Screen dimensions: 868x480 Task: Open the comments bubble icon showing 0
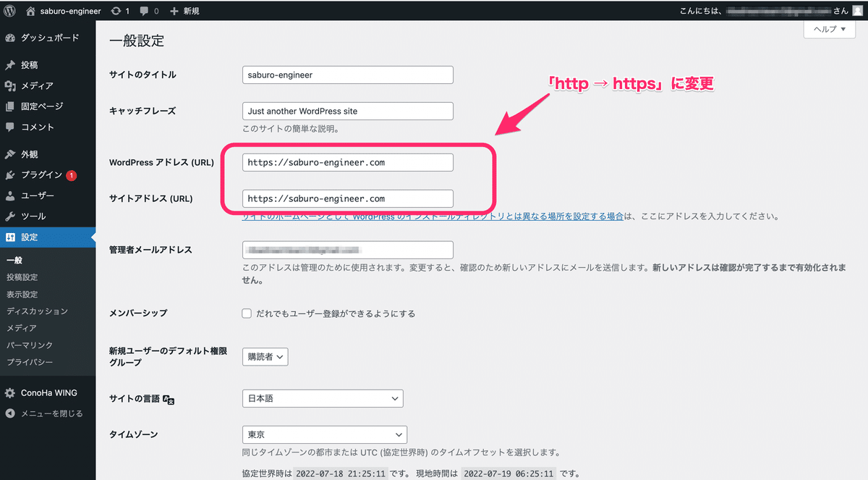click(x=145, y=12)
